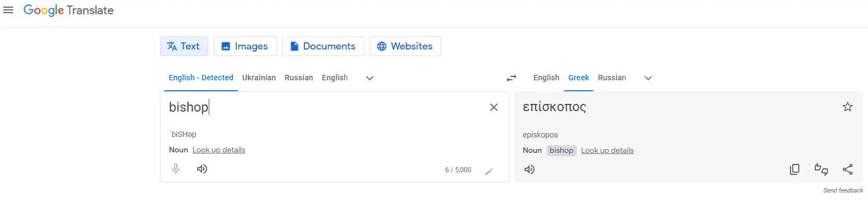Choose Russian as target language
The image size is (868, 220).
[x=612, y=78]
